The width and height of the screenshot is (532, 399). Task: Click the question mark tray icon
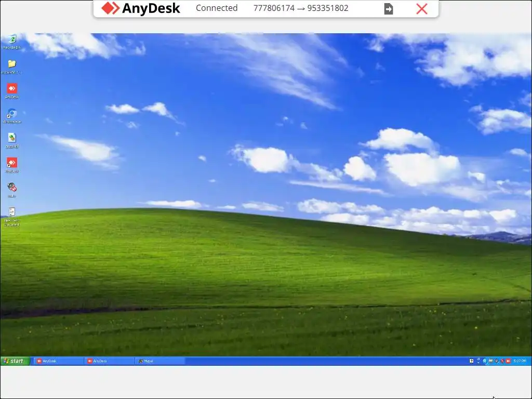471,361
